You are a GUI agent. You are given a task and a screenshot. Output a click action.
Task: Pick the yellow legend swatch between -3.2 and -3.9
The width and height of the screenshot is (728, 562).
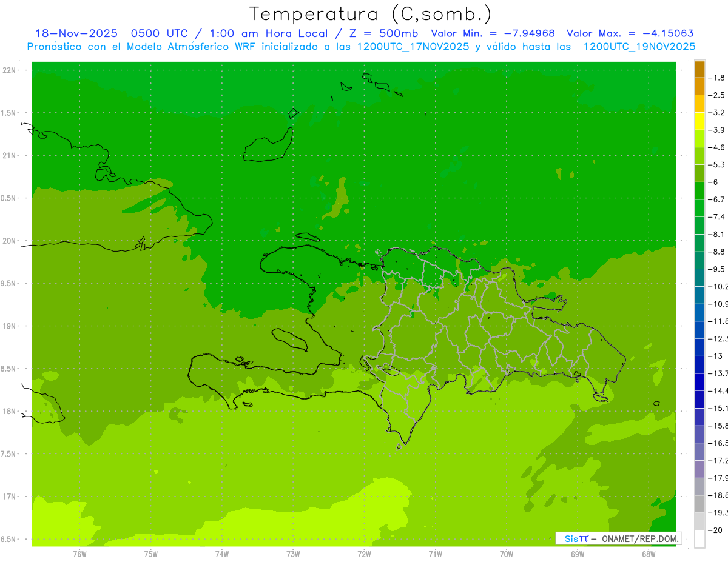click(x=699, y=121)
